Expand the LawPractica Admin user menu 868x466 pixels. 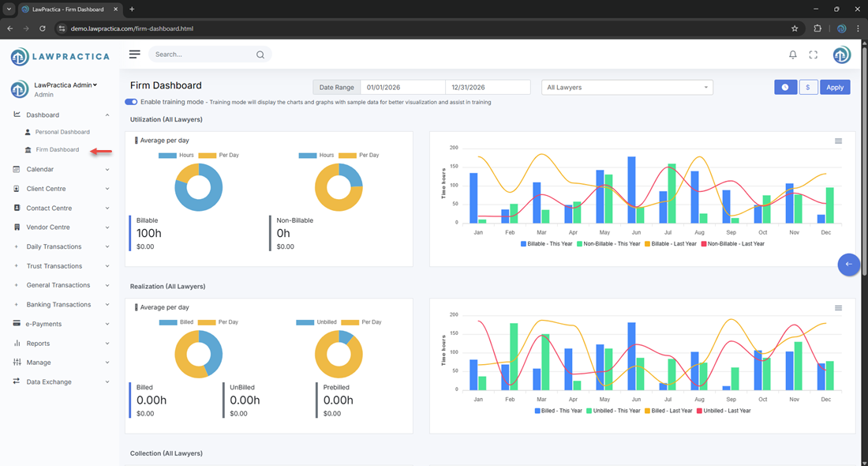point(65,85)
